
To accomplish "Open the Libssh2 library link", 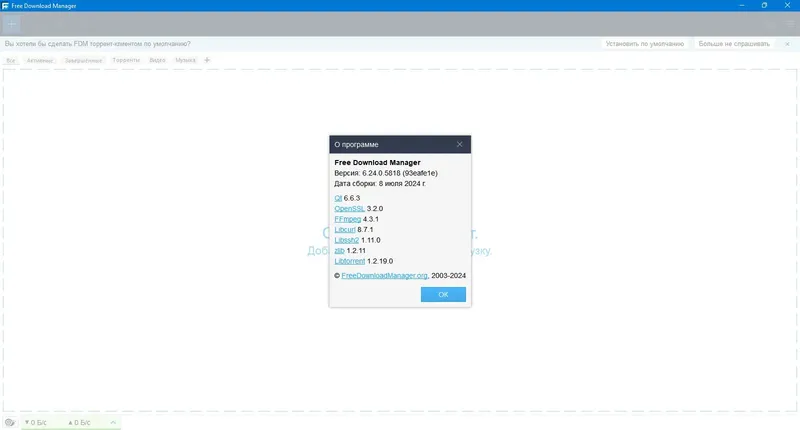I will click(x=346, y=240).
